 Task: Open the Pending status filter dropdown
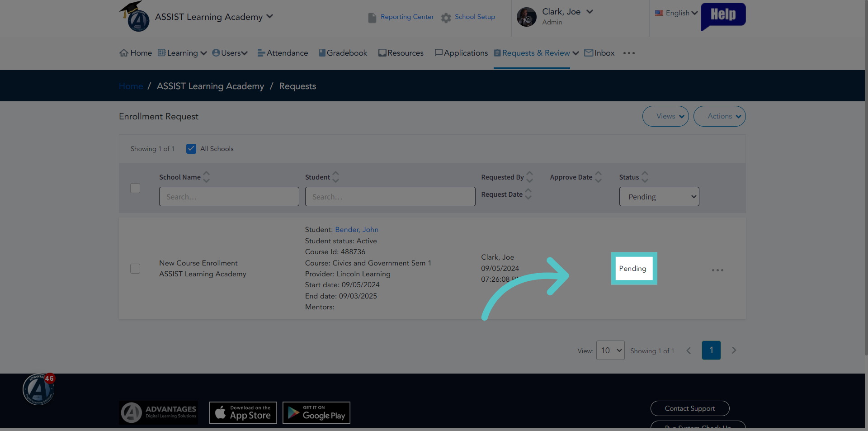659,197
